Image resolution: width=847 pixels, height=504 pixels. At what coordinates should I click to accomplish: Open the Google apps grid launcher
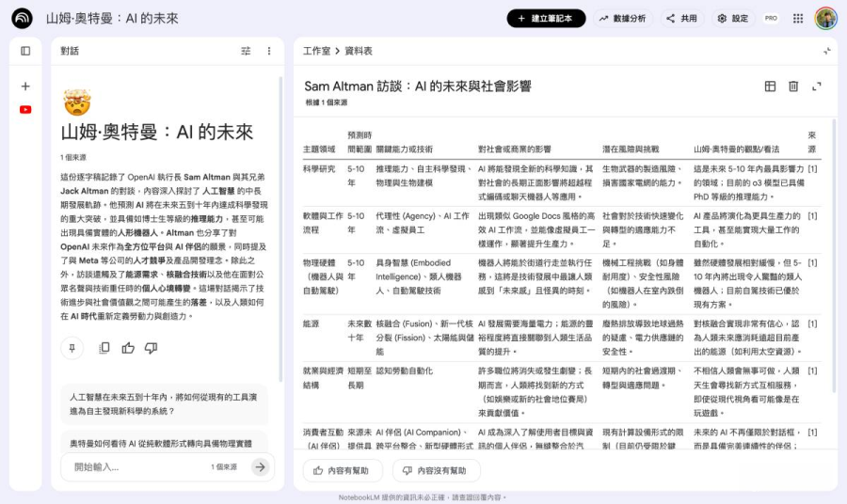[x=798, y=19]
